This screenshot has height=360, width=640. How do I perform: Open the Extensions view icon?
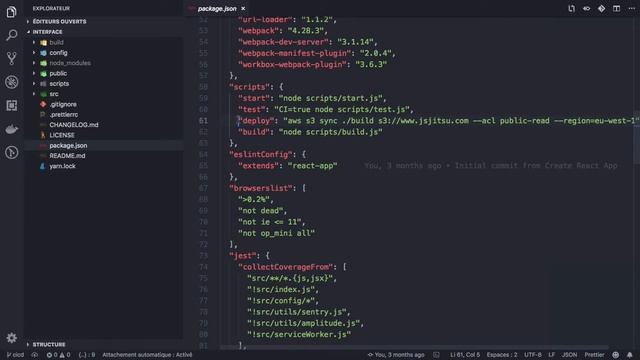(11, 105)
